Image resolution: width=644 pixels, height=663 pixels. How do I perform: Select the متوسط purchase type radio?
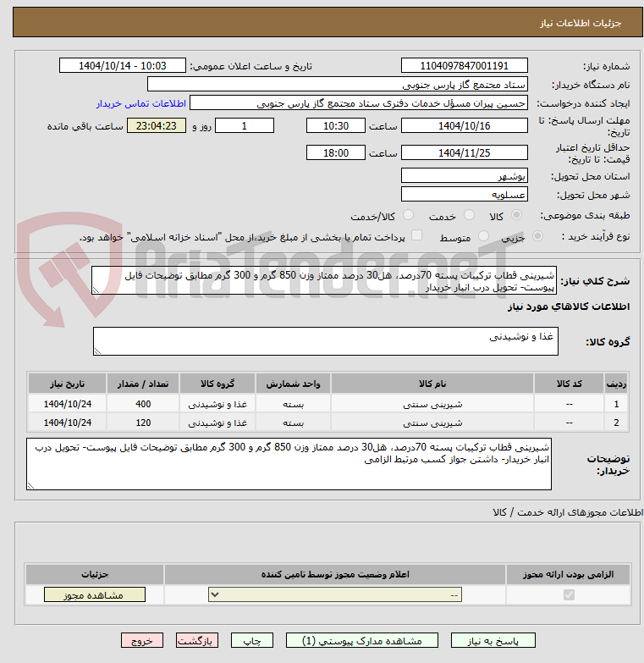(x=483, y=236)
